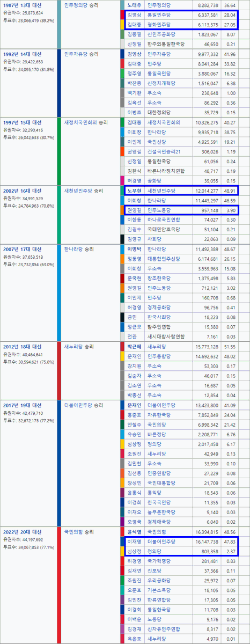Open the 국가혁명당 party link

coord(159,561)
